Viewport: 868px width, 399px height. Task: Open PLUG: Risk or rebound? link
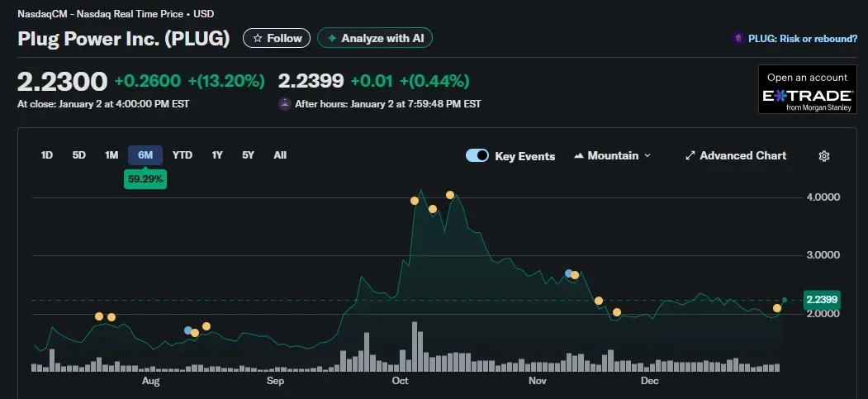click(x=802, y=39)
